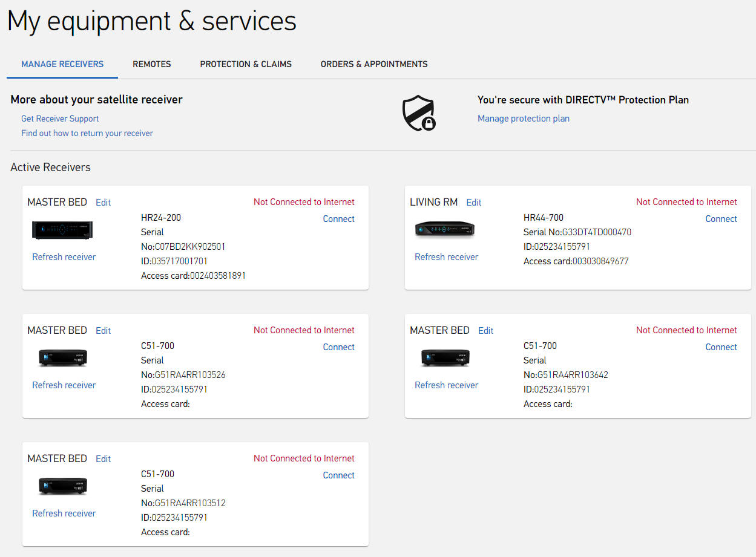The width and height of the screenshot is (756, 557).
Task: Click serial number G51RA4RR103642
Action: pyautogui.click(x=573, y=375)
